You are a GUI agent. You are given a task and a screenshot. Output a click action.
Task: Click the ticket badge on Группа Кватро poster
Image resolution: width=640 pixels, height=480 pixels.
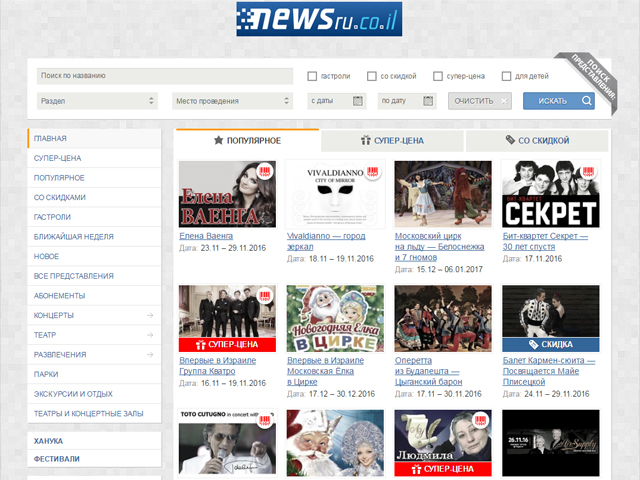pyautogui.click(x=264, y=296)
